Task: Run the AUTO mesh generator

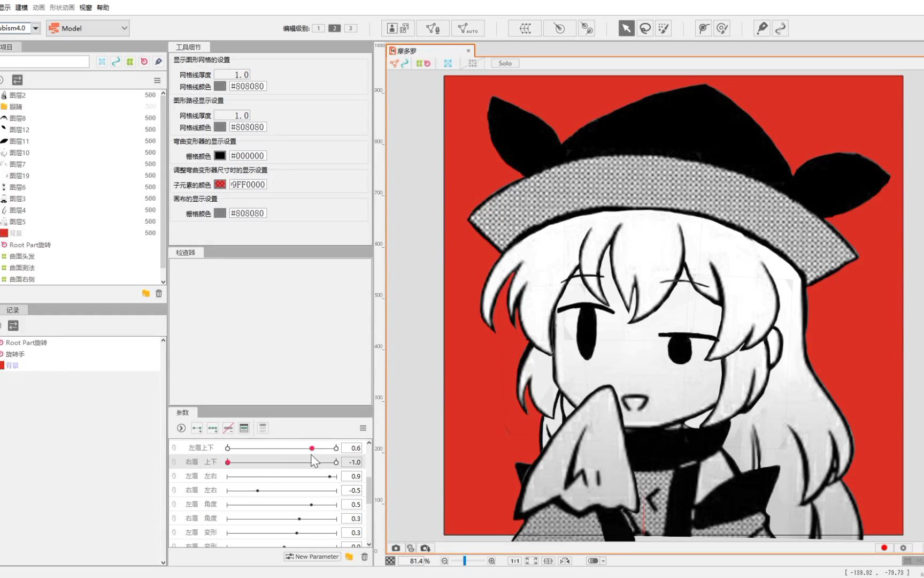Action: coord(468,28)
